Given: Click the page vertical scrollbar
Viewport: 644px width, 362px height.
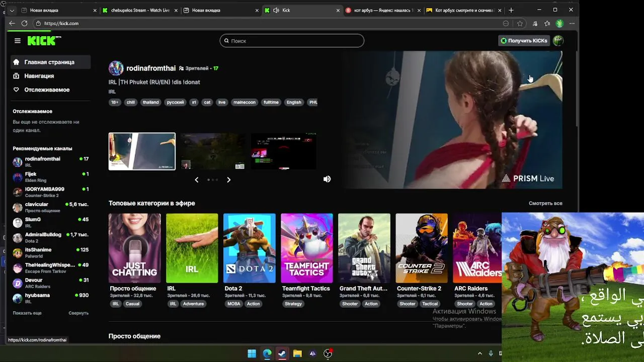Looking at the screenshot, I should pyautogui.click(x=576, y=88).
